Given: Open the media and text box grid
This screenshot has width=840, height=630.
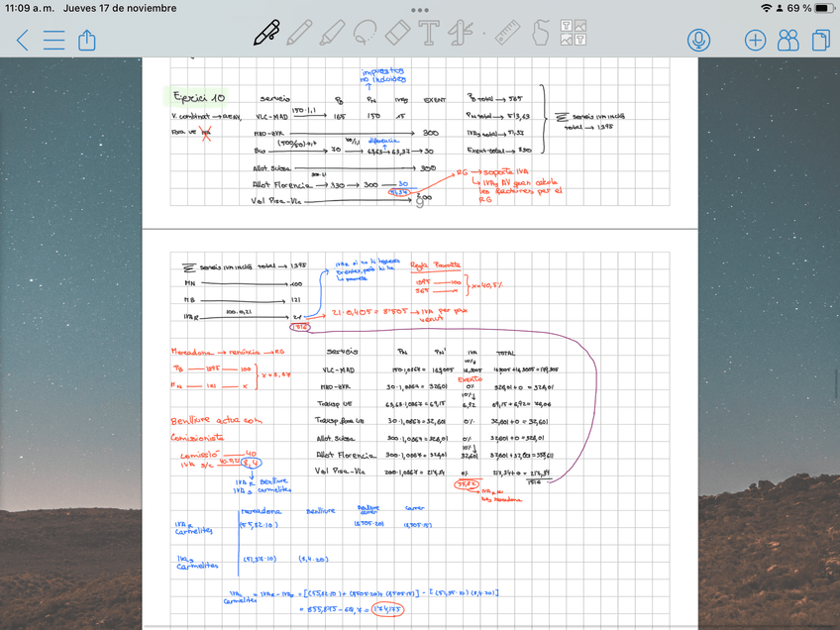Looking at the screenshot, I should coord(574,34).
